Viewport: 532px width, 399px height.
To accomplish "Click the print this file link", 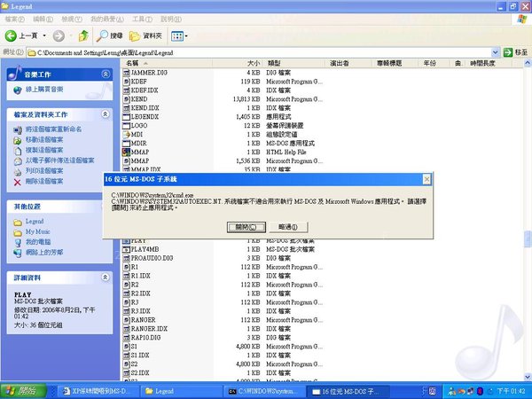I will click(x=44, y=170).
